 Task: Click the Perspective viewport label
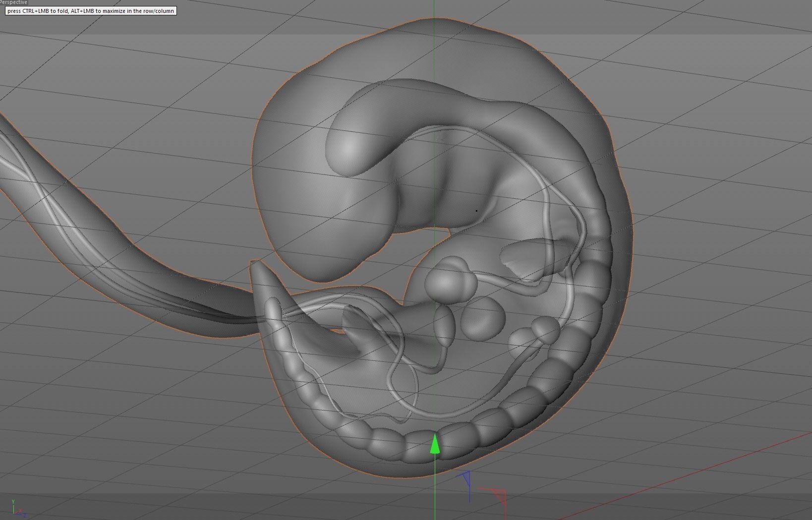tap(14, 2)
